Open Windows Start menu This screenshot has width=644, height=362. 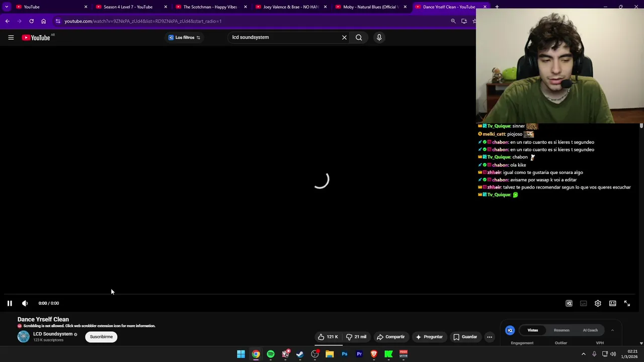[x=241, y=354]
